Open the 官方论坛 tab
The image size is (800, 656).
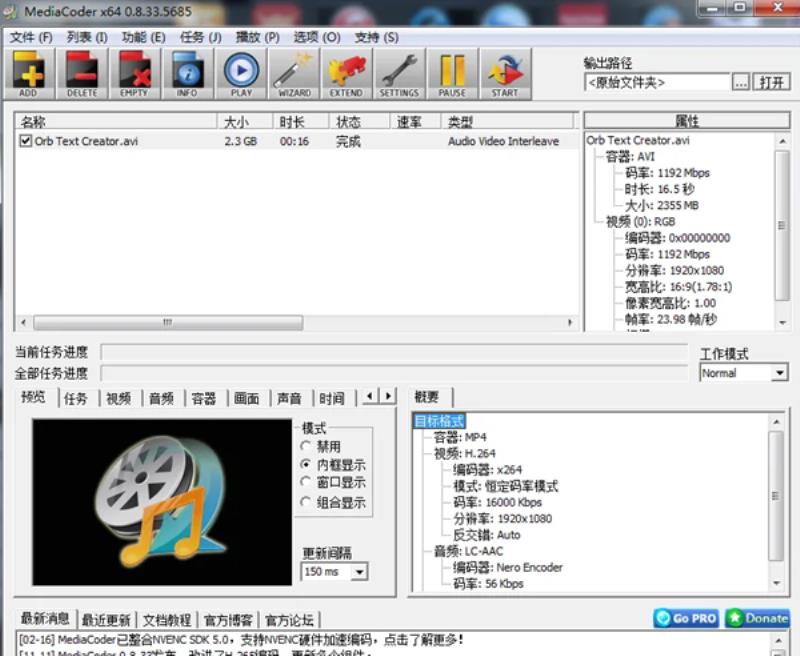point(289,620)
